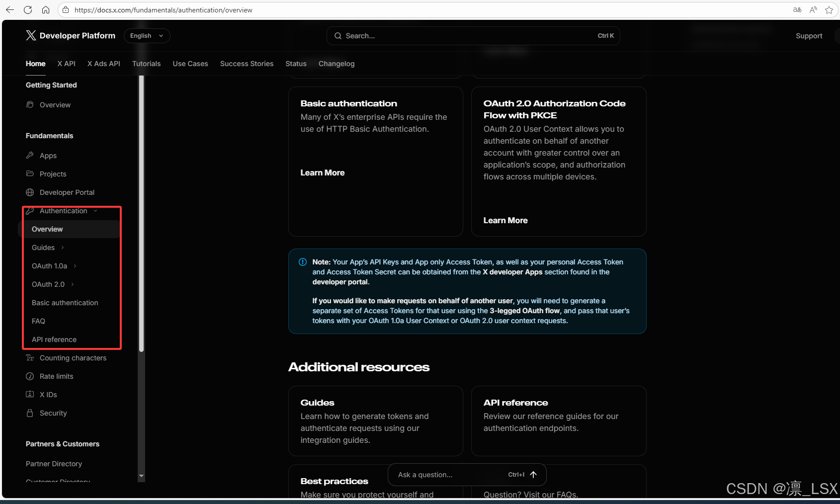Viewport: 840px width, 504px height.
Task: Open Partner Directory sidebar link
Action: (54, 464)
